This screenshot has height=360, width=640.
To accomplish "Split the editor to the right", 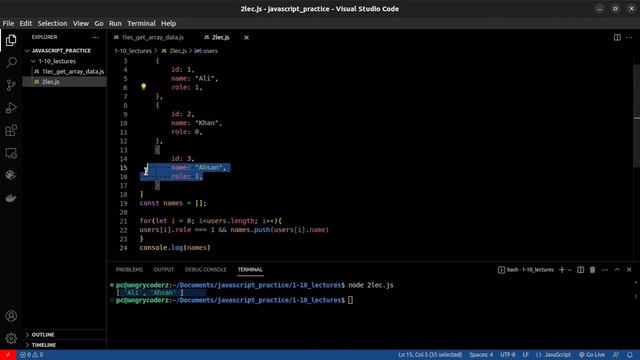I will [x=617, y=37].
